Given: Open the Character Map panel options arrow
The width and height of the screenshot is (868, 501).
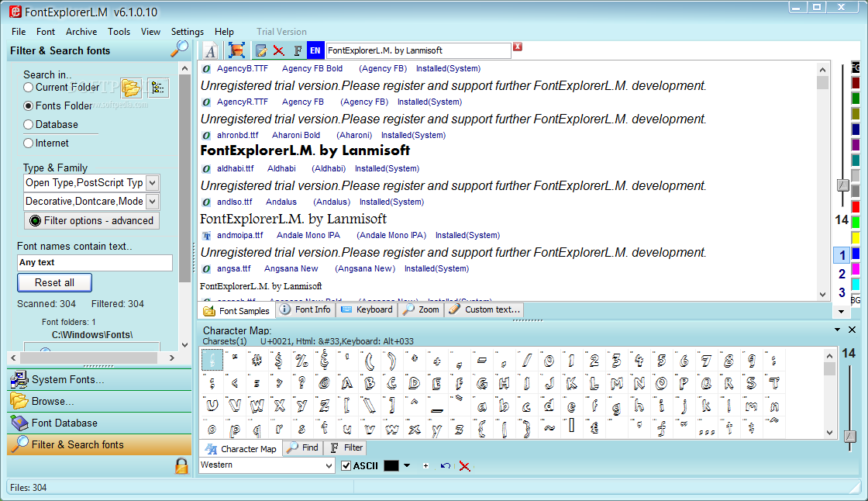Looking at the screenshot, I should coord(838,330).
